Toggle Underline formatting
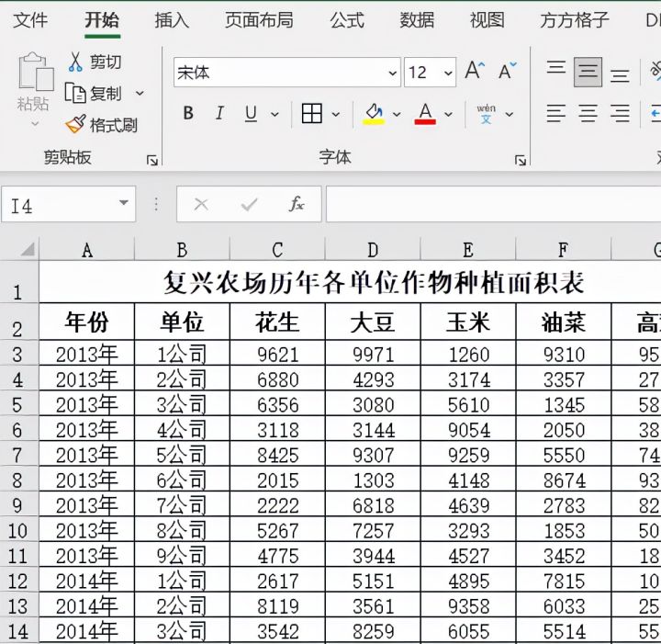 (x=251, y=113)
